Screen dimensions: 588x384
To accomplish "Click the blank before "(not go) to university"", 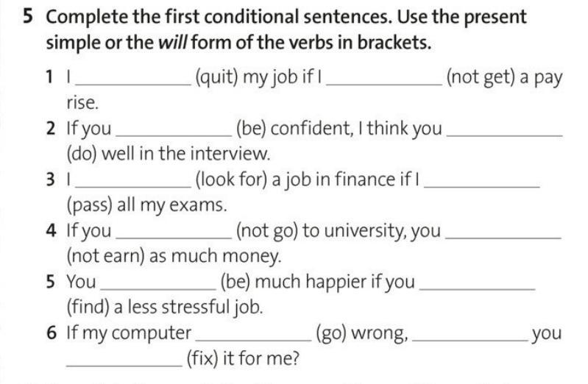I will click(x=174, y=234).
